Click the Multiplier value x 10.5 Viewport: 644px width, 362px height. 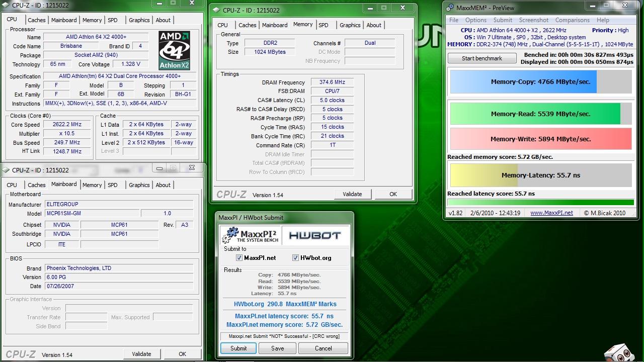(67, 134)
